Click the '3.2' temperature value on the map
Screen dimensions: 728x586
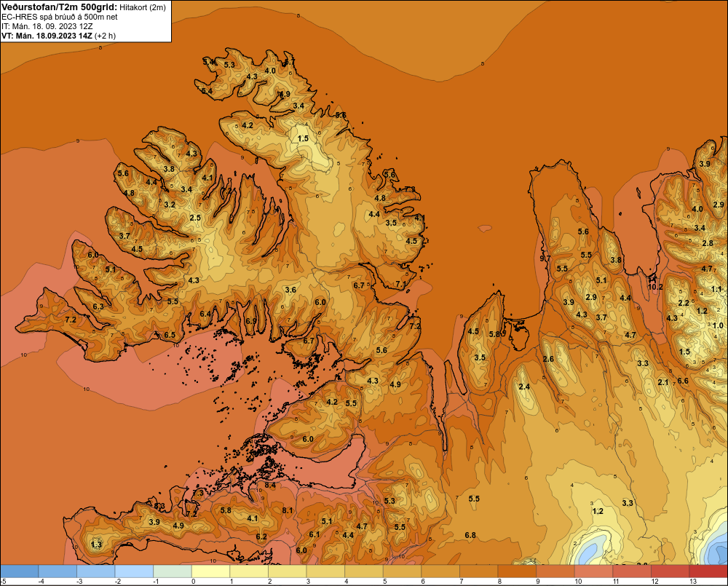click(x=170, y=205)
